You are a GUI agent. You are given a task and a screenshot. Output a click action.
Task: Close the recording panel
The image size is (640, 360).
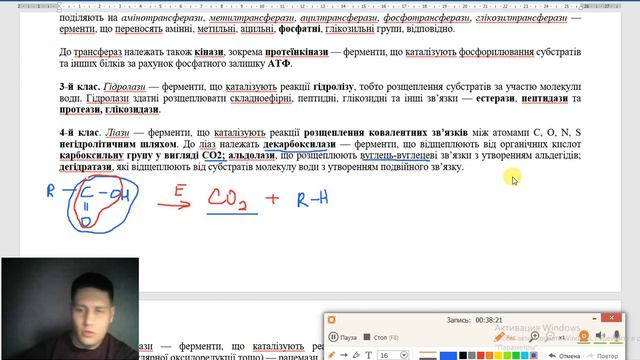tap(611, 318)
